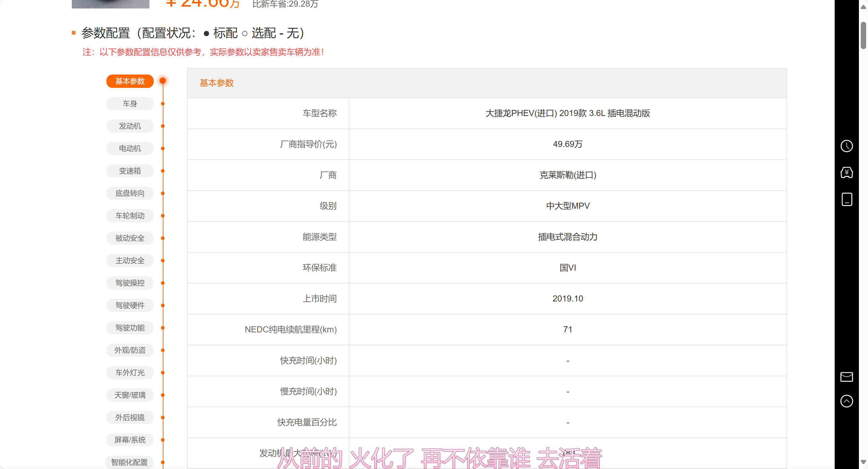Click the red disclaimer note text
The height and width of the screenshot is (469, 868).
[x=204, y=52]
